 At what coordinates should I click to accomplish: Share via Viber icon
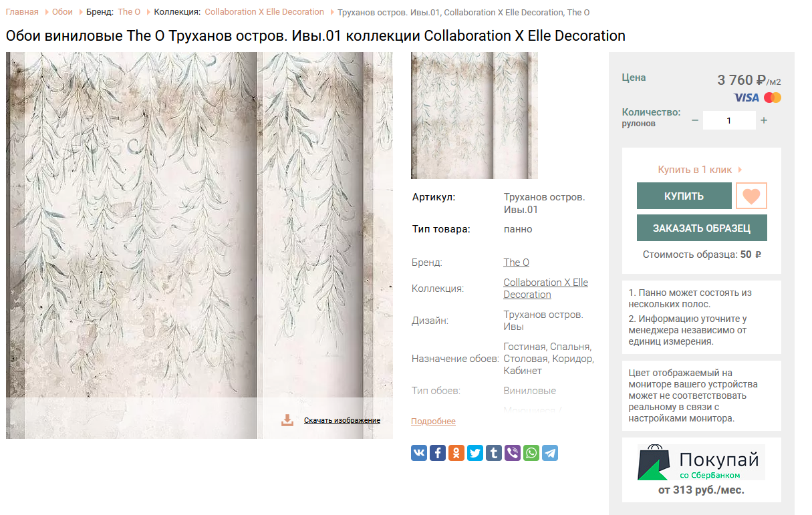[513, 453]
